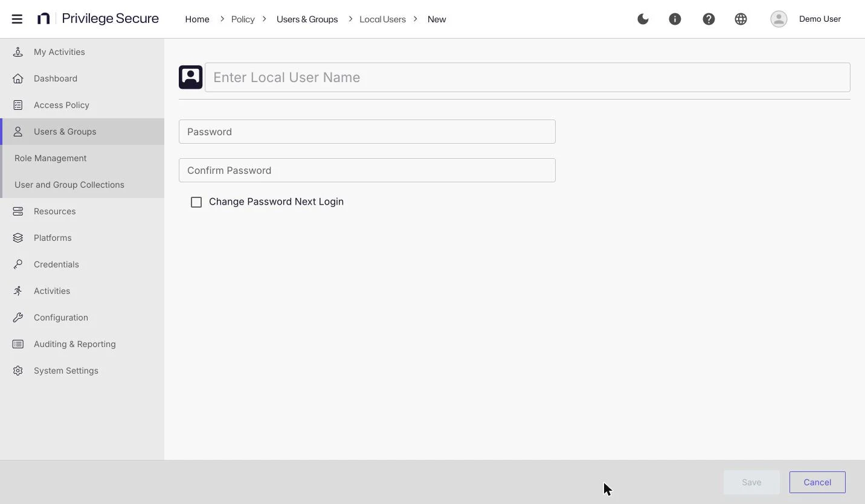The width and height of the screenshot is (865, 504).
Task: Go to Users & Groups breadcrumb
Action: [307, 19]
